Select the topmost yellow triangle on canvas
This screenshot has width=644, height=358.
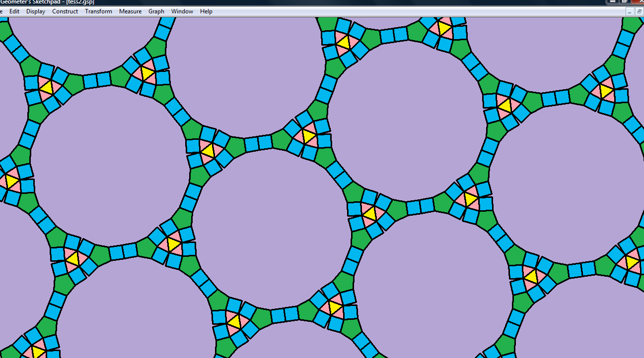coord(443,28)
